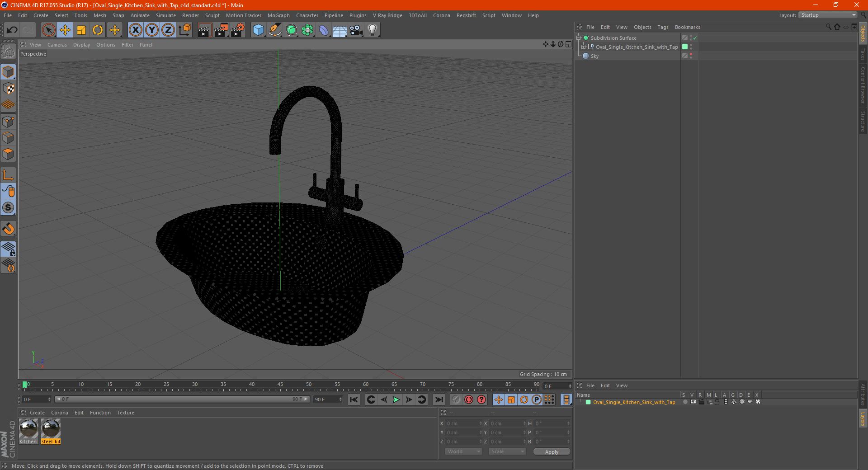Toggle coordinate system icon
Image resolution: width=868 pixels, height=470 pixels.
184,30
